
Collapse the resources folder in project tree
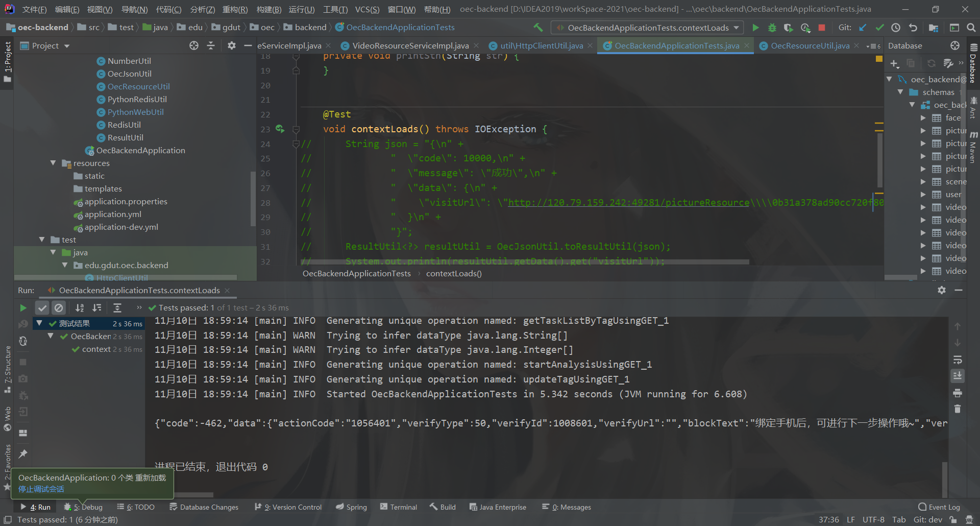53,163
